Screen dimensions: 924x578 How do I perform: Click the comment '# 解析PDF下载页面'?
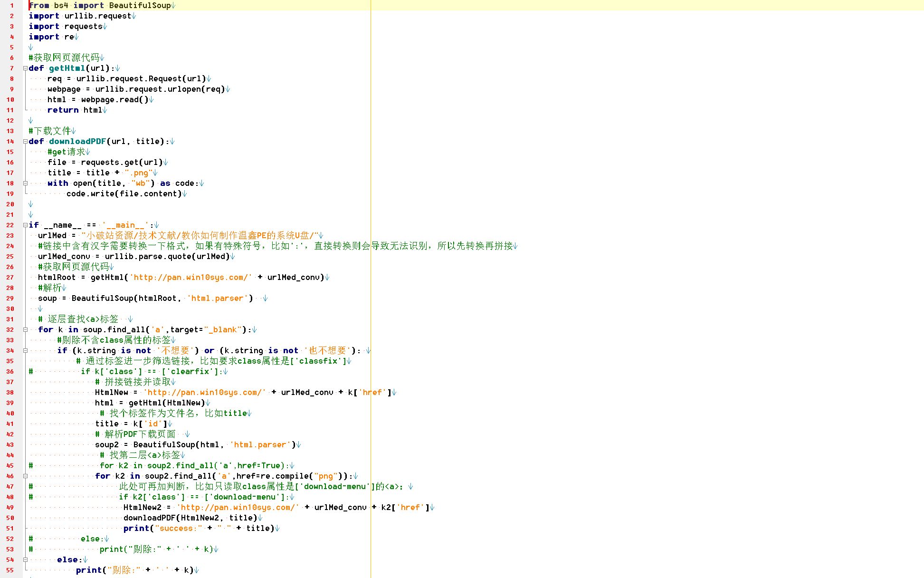135,434
